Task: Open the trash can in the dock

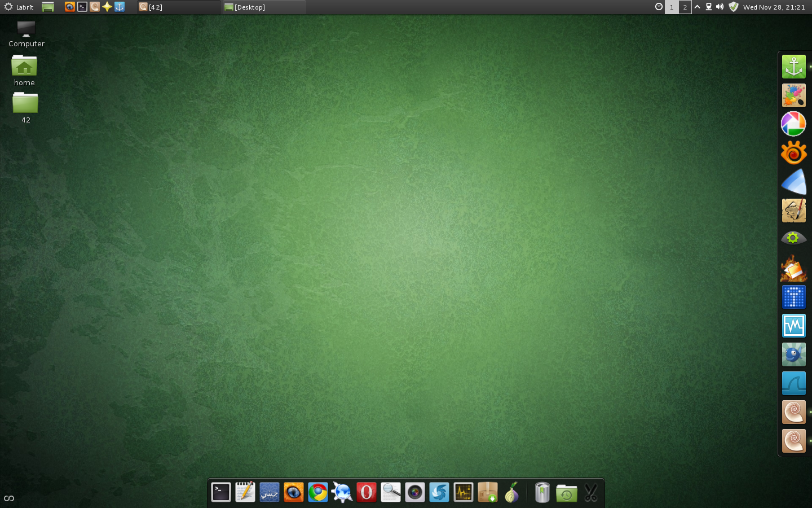Action: [542, 492]
